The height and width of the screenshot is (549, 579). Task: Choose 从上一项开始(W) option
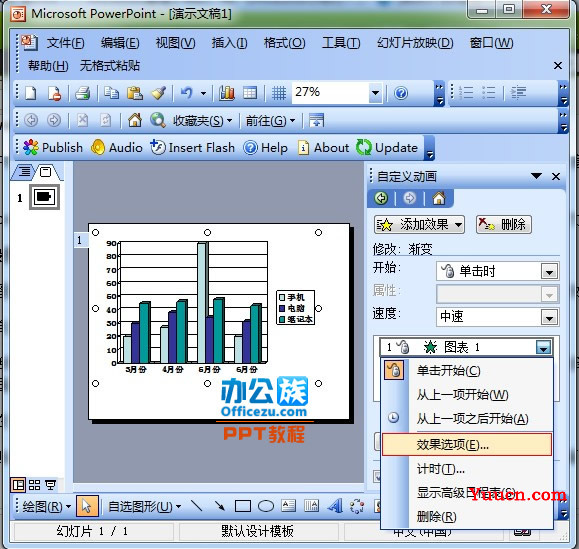click(467, 395)
